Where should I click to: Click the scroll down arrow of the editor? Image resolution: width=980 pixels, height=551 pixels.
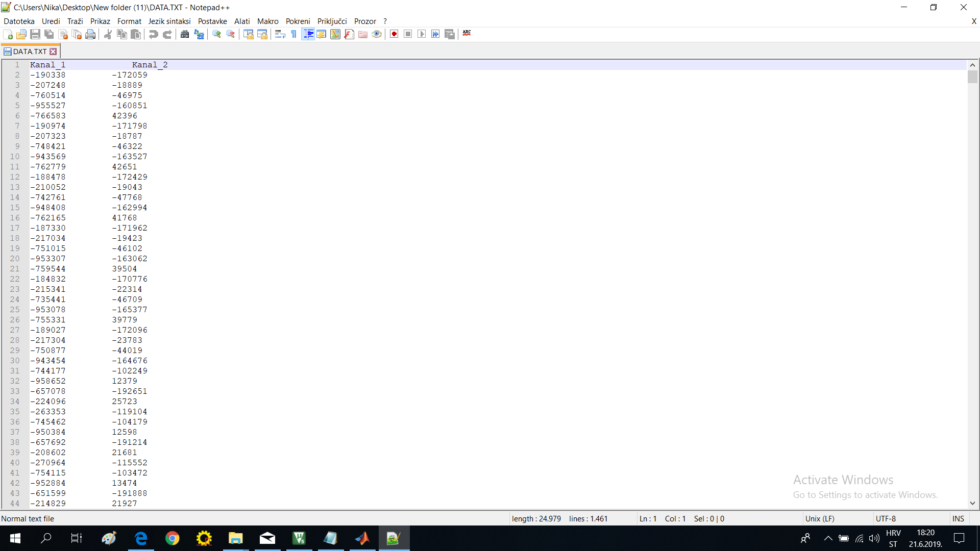click(x=972, y=503)
